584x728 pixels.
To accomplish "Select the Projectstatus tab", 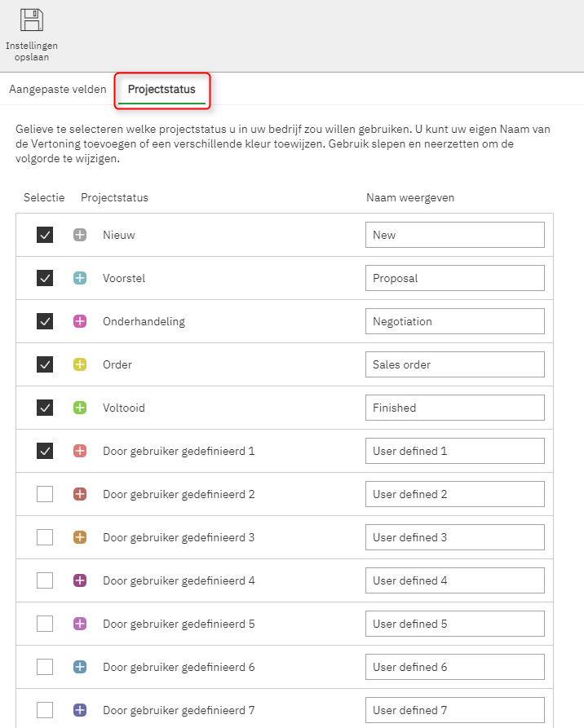I will coord(161,89).
